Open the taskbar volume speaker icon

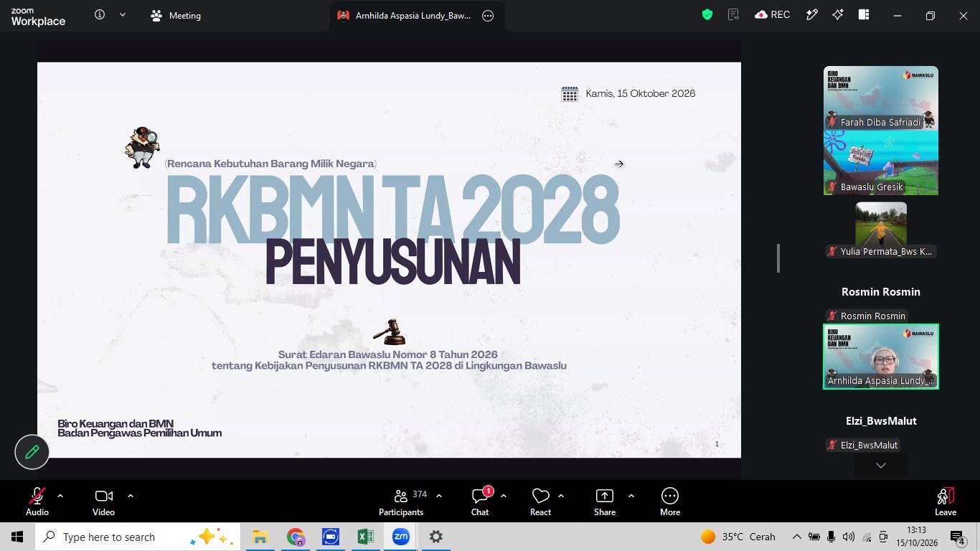(849, 537)
